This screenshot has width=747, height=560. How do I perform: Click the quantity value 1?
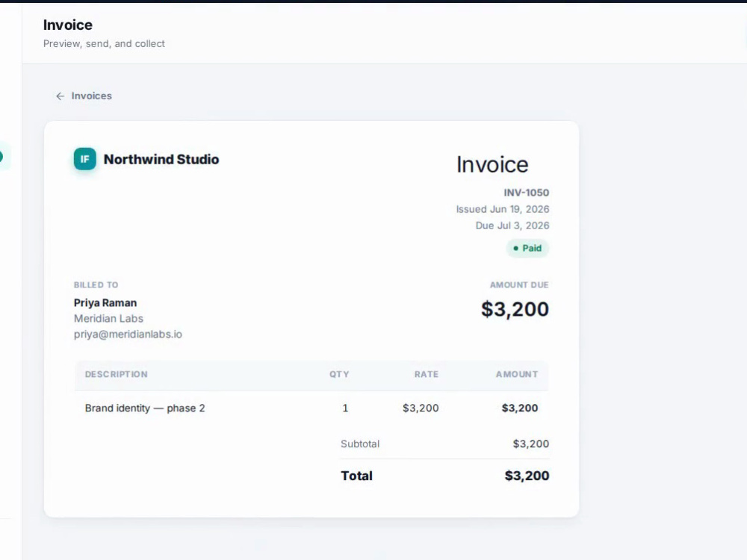coord(345,408)
